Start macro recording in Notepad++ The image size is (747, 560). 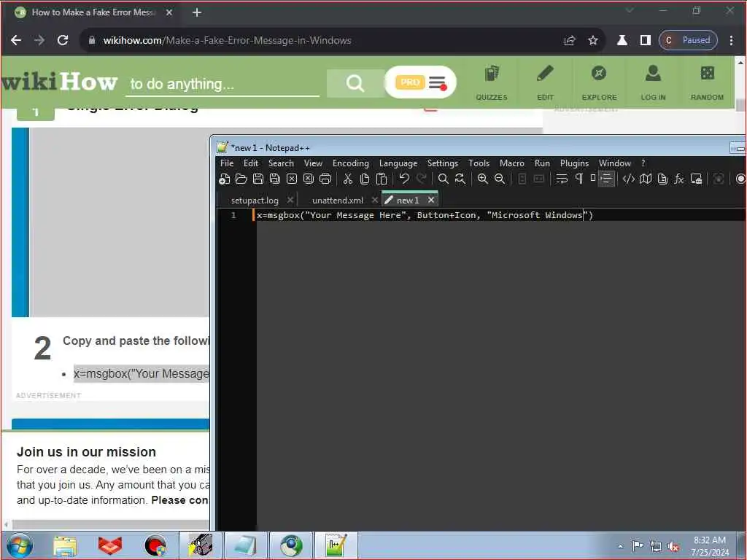[x=740, y=179]
